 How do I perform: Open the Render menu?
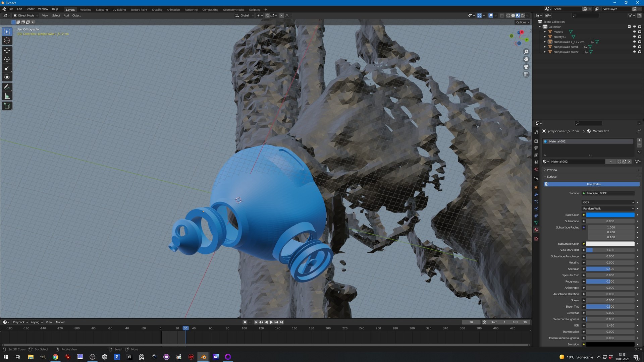pyautogui.click(x=30, y=9)
